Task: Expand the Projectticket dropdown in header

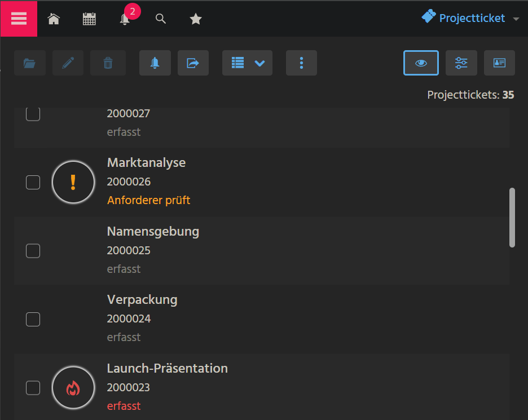Action: pyautogui.click(x=470, y=19)
